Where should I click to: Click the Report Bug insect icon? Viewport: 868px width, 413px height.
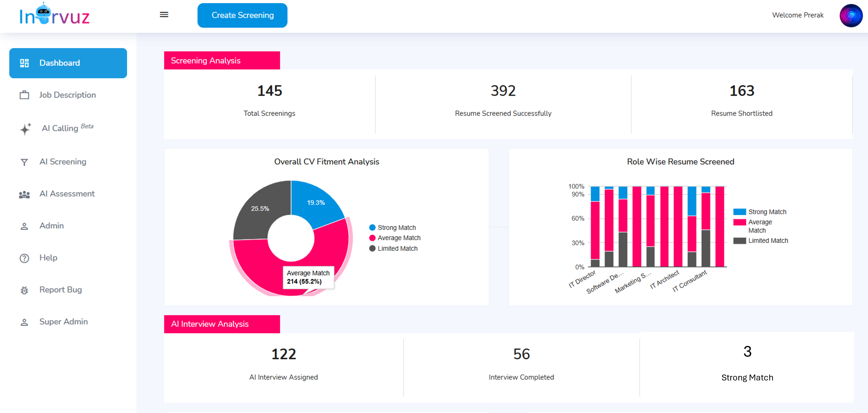tap(24, 290)
